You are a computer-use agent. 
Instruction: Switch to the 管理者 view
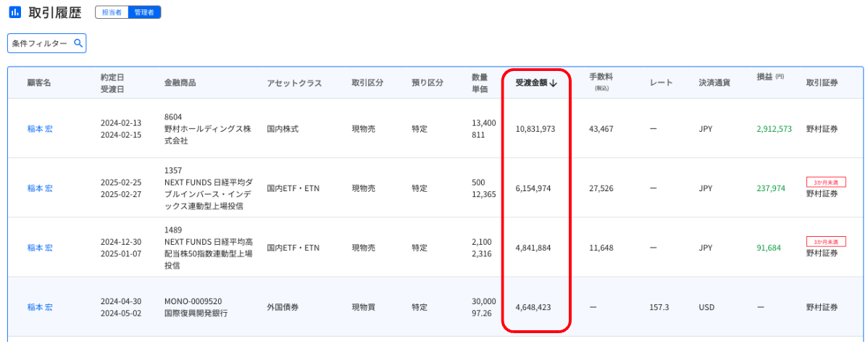[x=144, y=12]
